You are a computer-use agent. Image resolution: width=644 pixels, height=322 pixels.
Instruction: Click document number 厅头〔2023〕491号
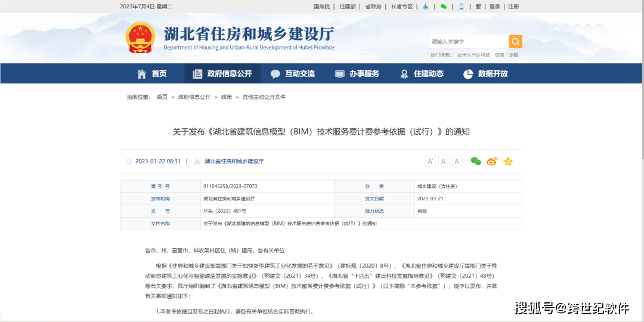tap(225, 211)
